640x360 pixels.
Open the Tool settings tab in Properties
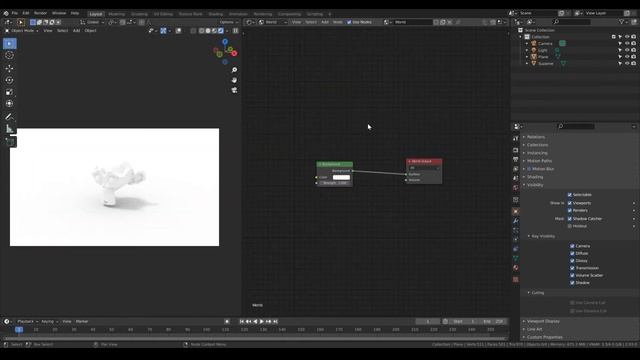click(x=516, y=139)
